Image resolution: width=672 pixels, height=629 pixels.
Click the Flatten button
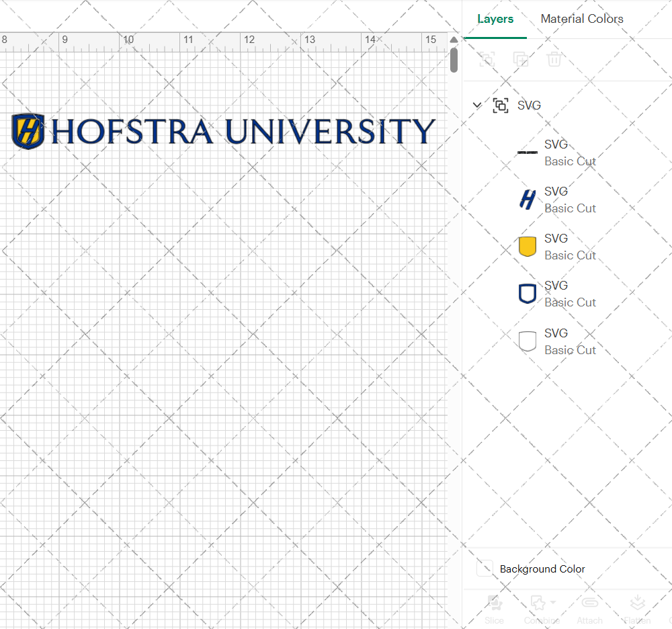click(637, 610)
